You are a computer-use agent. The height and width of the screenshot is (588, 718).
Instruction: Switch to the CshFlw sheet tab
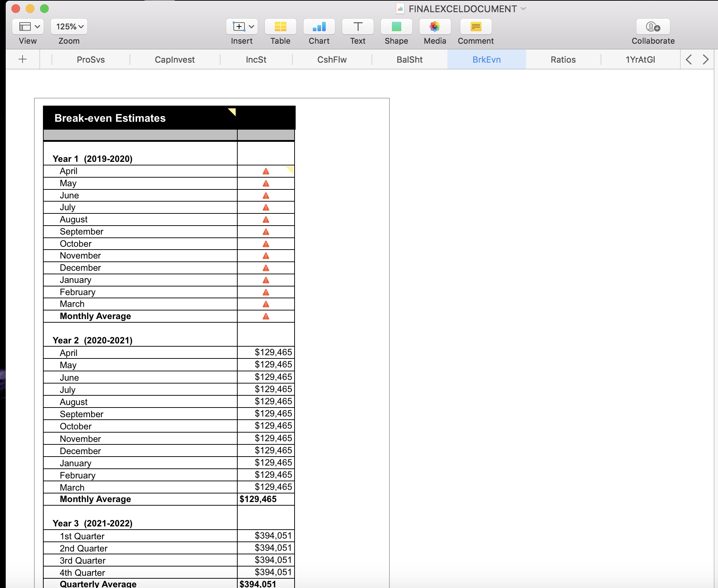tap(332, 59)
